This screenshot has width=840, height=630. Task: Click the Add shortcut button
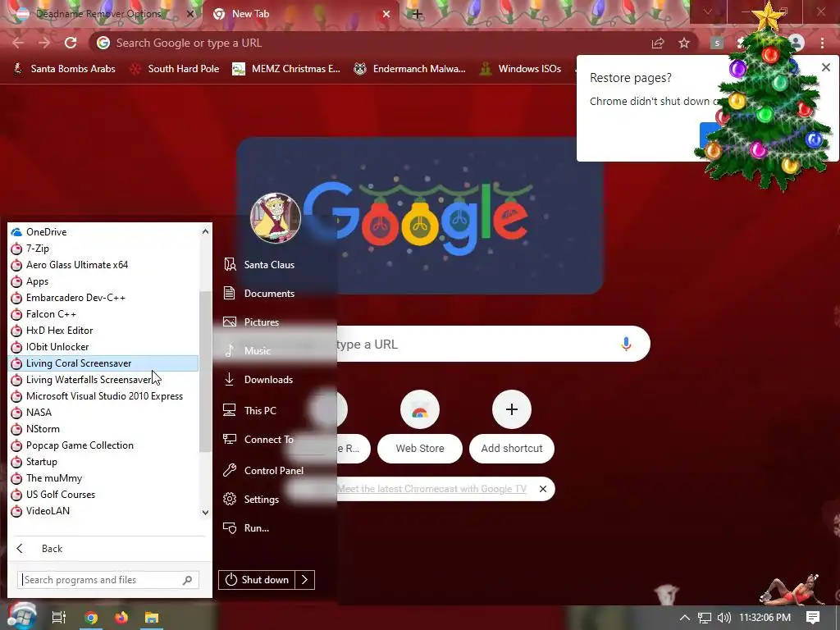[512, 427]
